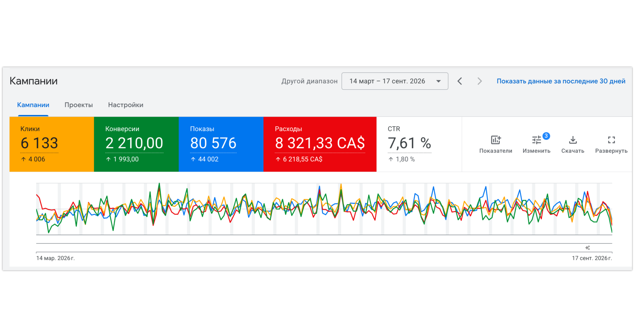644x313 pixels.
Task: Switch to the Проекты tab
Action: tap(78, 105)
